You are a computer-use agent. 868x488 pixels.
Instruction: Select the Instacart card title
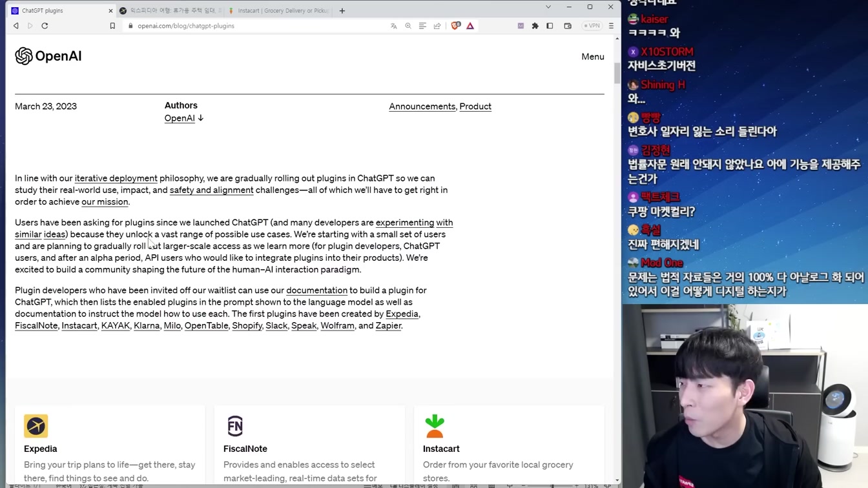441,449
